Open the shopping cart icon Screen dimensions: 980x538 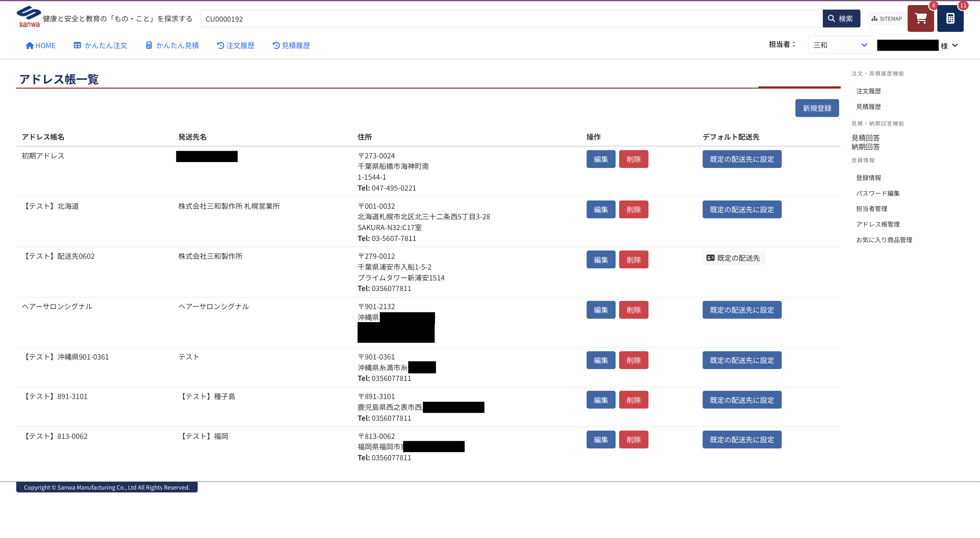(920, 18)
